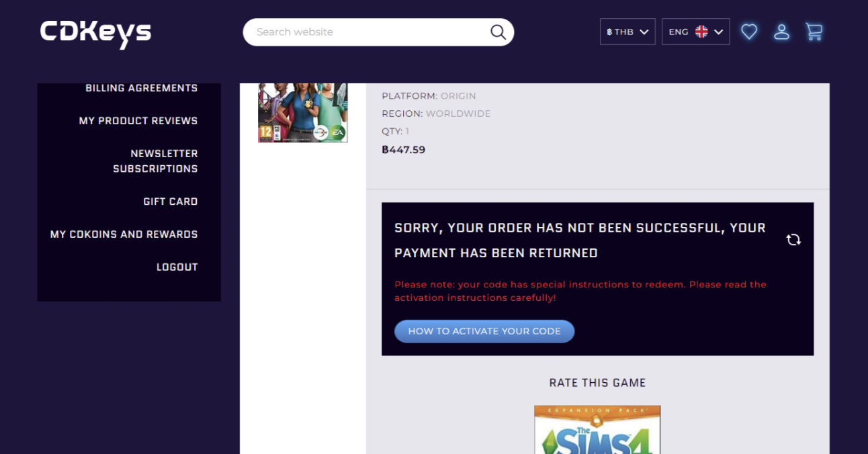Click the ORIGIN platform value
The width and height of the screenshot is (868, 454).
point(458,96)
